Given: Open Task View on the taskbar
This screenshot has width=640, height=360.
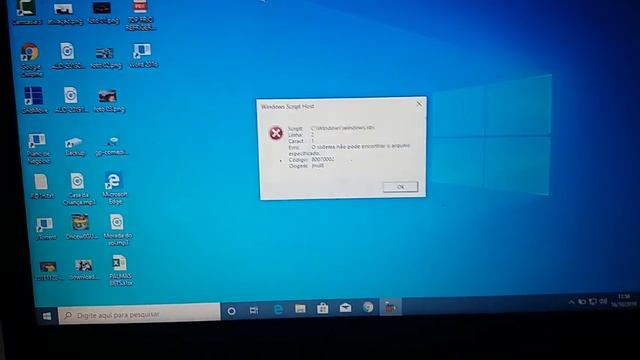Looking at the screenshot, I should tap(254, 310).
